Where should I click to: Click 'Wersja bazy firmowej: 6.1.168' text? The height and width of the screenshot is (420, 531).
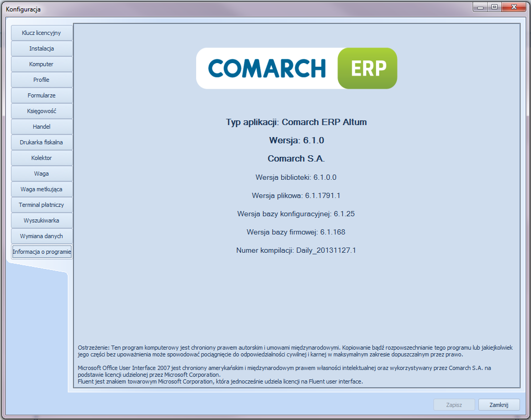pyautogui.click(x=296, y=232)
